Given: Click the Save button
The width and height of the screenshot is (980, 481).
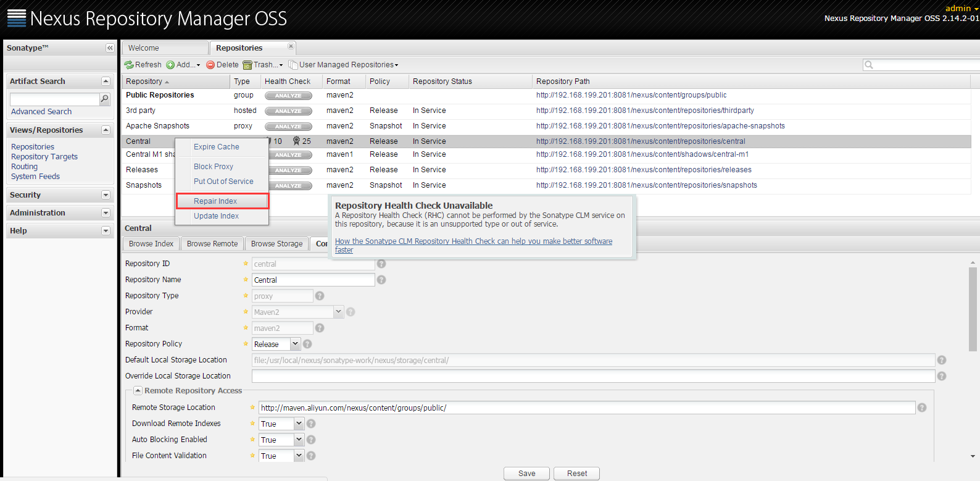Looking at the screenshot, I should (x=526, y=474).
